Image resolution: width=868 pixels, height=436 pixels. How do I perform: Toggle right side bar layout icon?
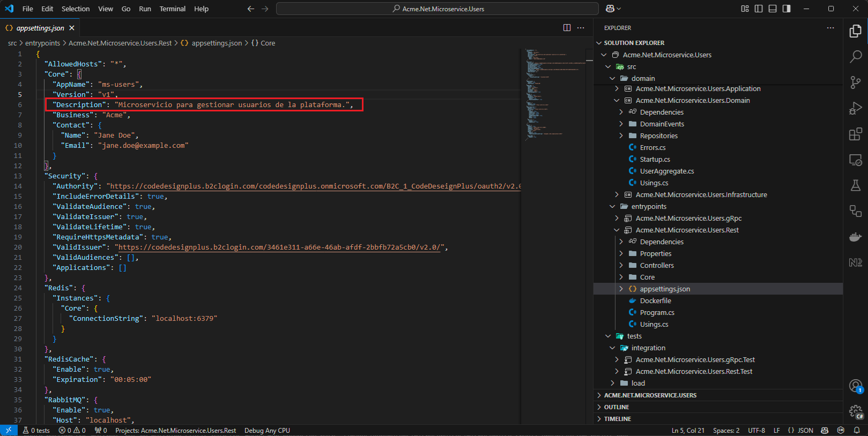787,9
